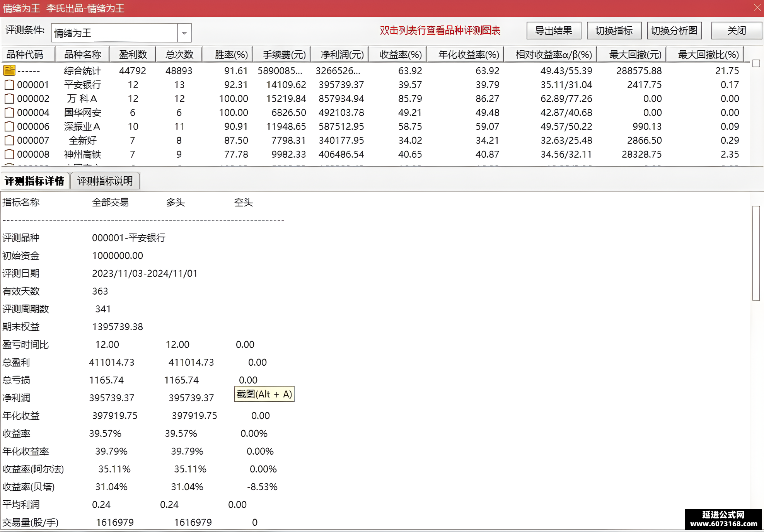Open the 情绪为王 combo box

point(121,33)
